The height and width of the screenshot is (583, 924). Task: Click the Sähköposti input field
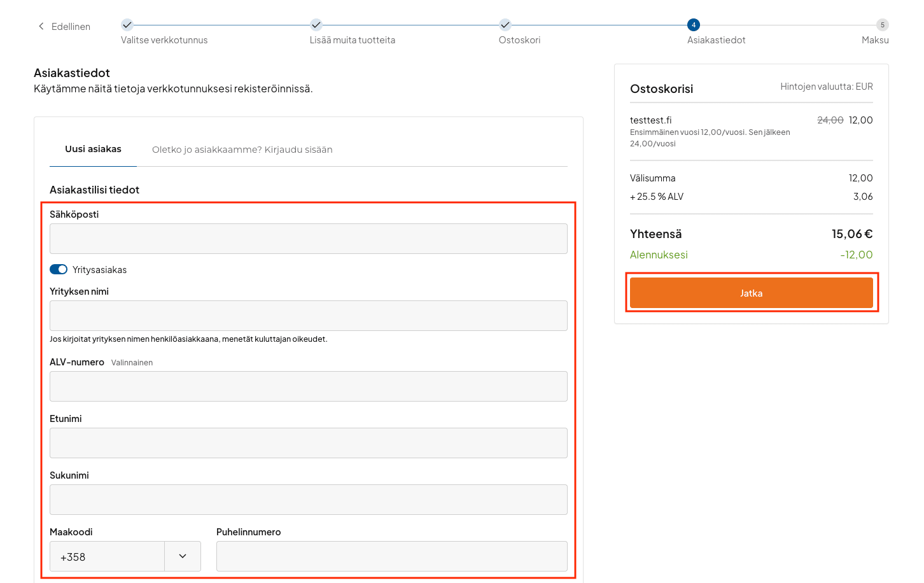click(308, 239)
